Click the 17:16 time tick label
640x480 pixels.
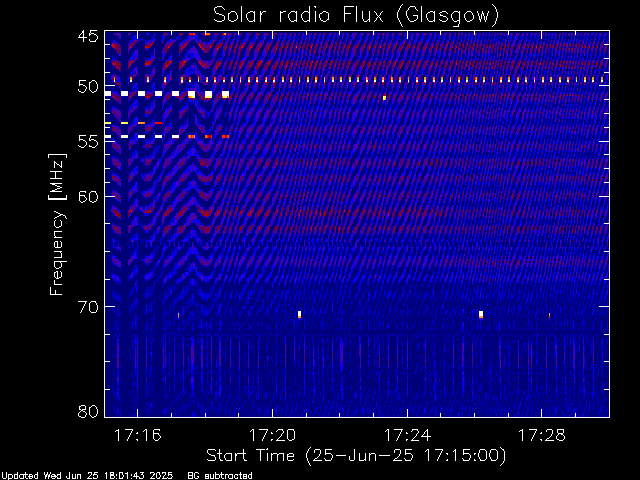pyautogui.click(x=138, y=435)
